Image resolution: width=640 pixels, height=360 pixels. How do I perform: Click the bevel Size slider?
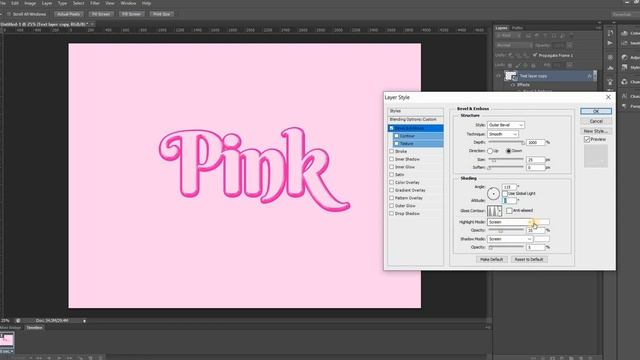pos(506,160)
